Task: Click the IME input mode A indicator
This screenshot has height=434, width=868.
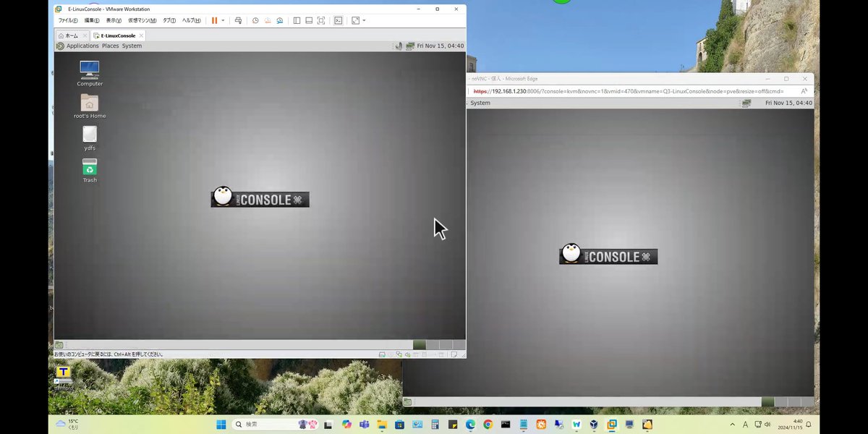Action: pyautogui.click(x=745, y=424)
